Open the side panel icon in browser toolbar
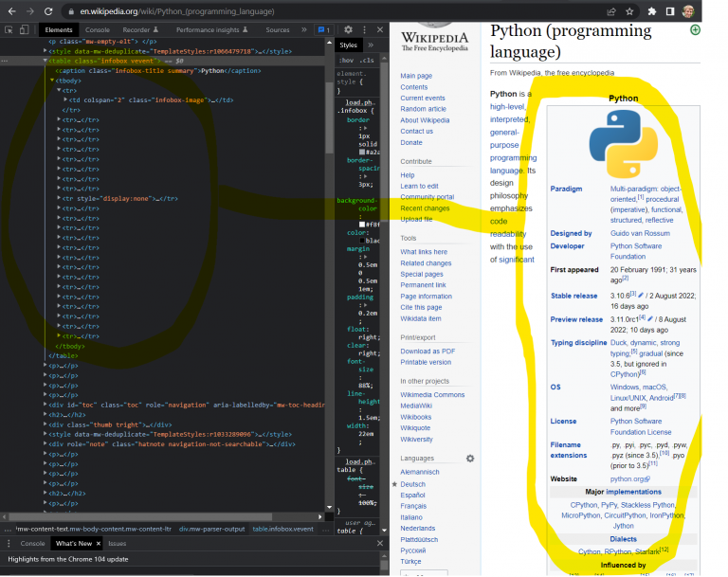 point(670,11)
